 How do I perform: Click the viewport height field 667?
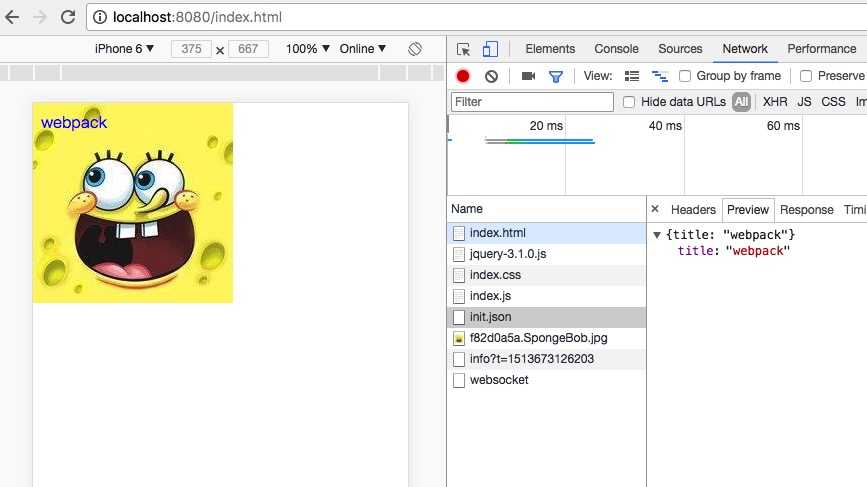click(x=248, y=49)
